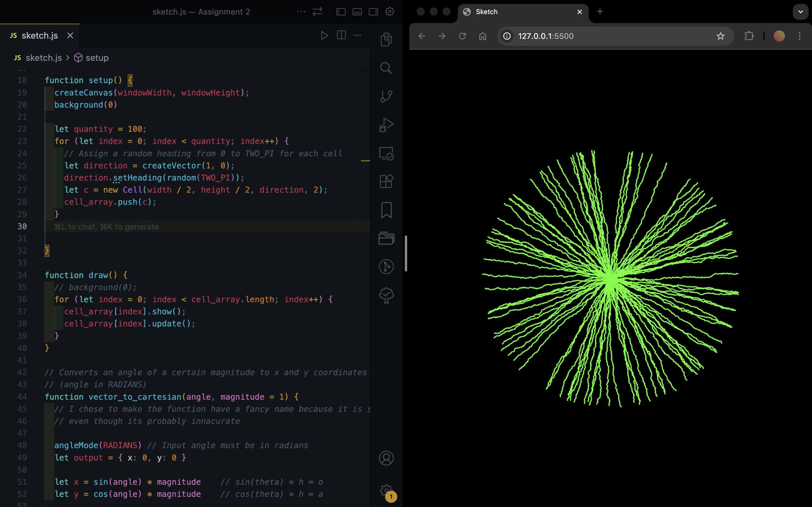Open the Remote Explorer monitor icon

(x=386, y=154)
